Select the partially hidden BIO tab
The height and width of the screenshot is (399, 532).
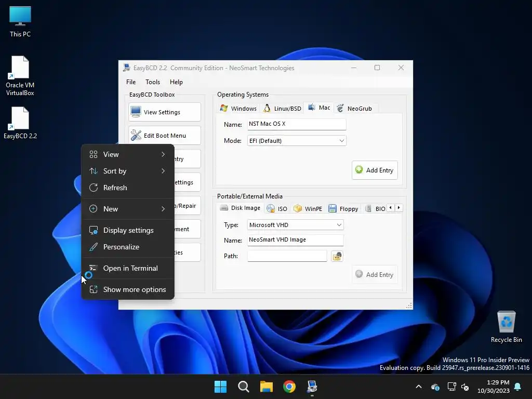pyautogui.click(x=375, y=209)
